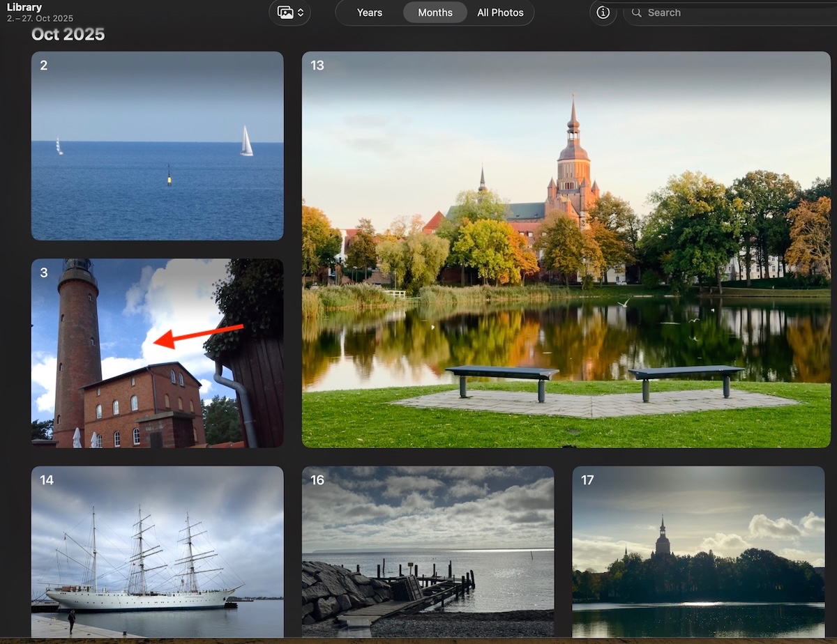
Task: Click the Oct 2025 month heading
Action: point(68,34)
